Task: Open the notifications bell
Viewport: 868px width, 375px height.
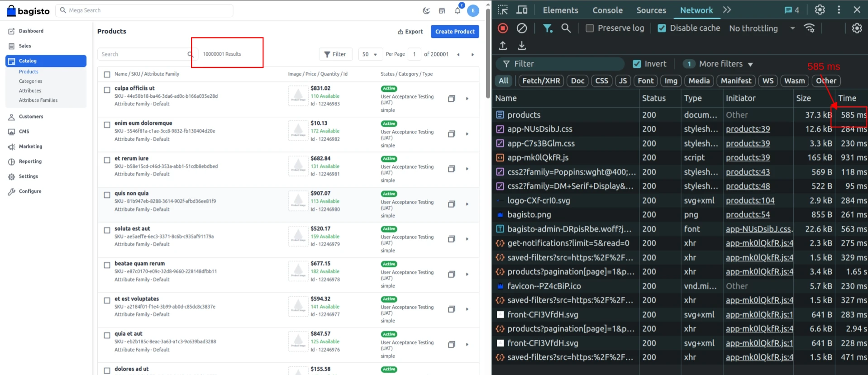Action: pos(458,10)
